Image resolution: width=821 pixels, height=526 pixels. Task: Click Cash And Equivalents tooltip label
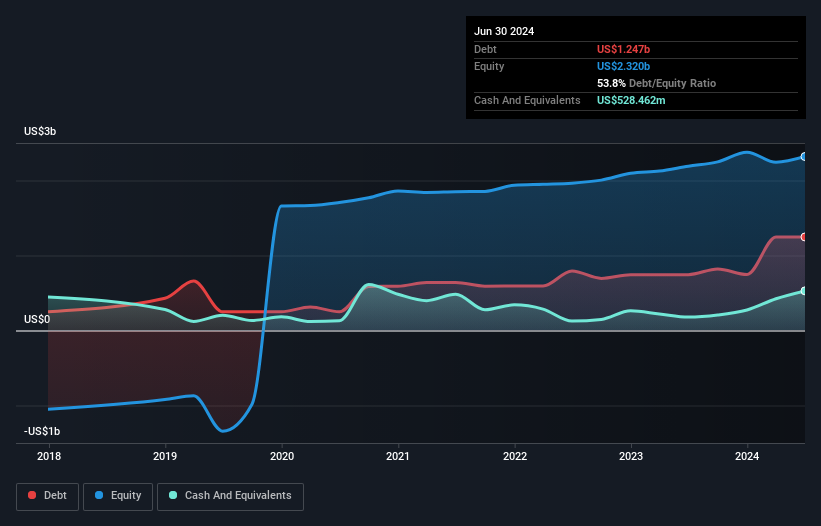(x=527, y=100)
